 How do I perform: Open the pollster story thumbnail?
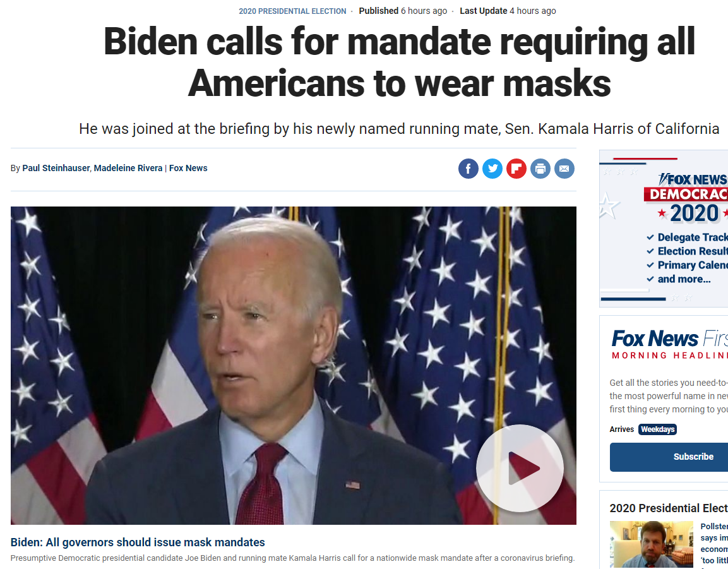pos(651,544)
